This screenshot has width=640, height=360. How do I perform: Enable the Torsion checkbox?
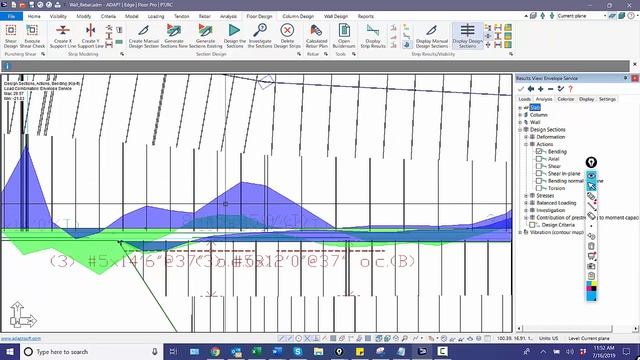(539, 188)
